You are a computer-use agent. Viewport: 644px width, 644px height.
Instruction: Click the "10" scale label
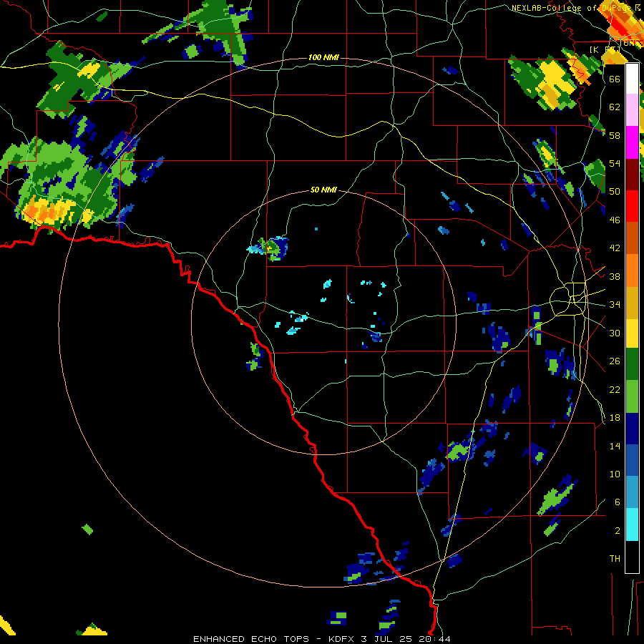(x=615, y=474)
